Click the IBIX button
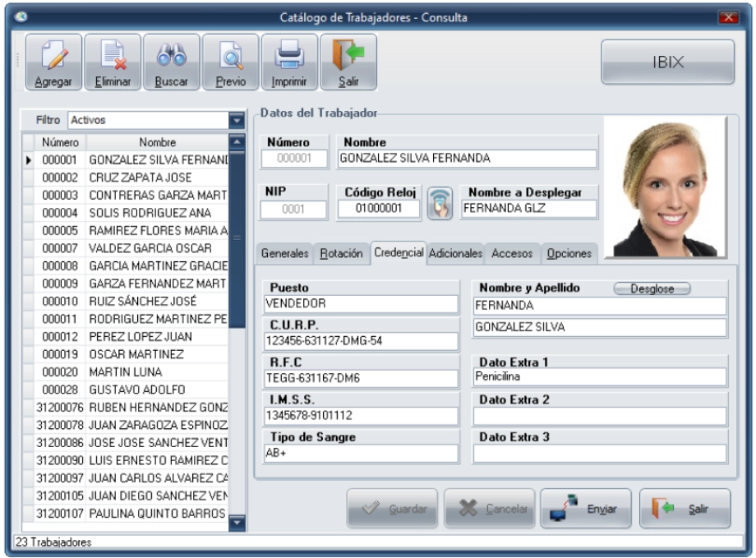This screenshot has width=756, height=558. pos(667,62)
